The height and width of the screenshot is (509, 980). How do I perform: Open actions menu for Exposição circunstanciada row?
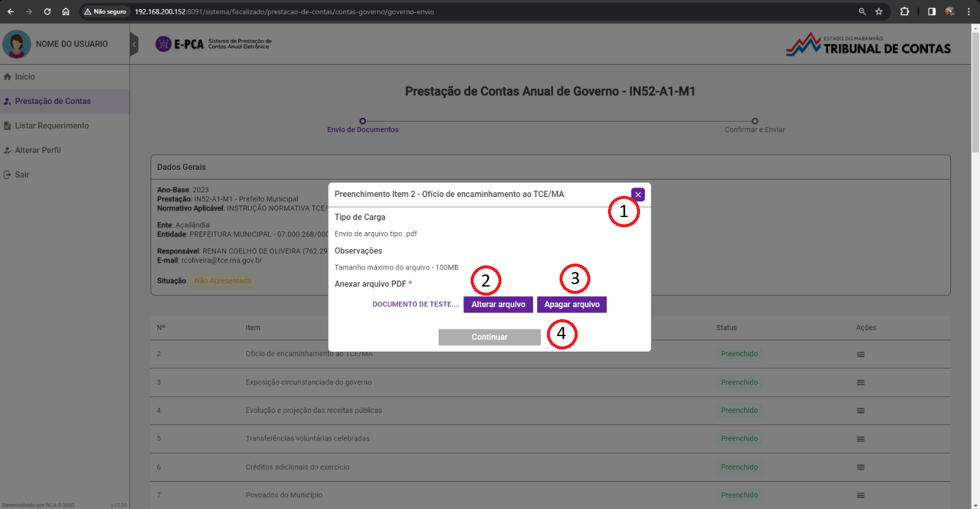click(860, 383)
